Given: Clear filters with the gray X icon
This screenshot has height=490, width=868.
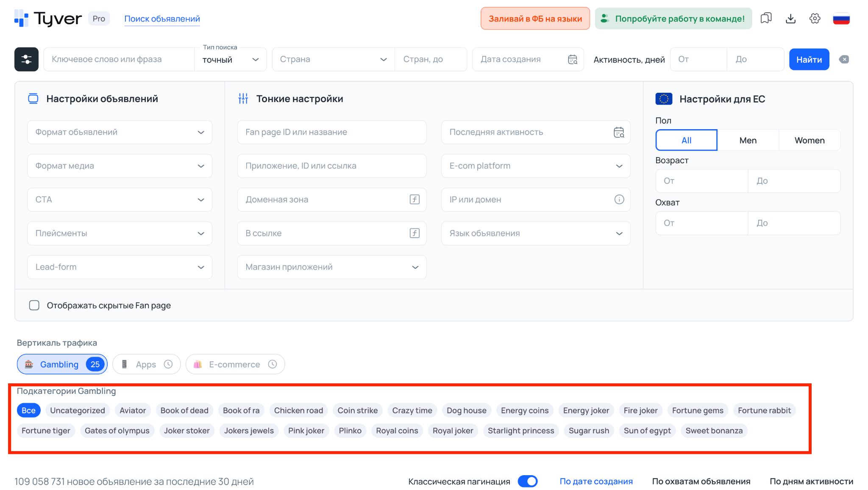Looking at the screenshot, I should (x=844, y=59).
